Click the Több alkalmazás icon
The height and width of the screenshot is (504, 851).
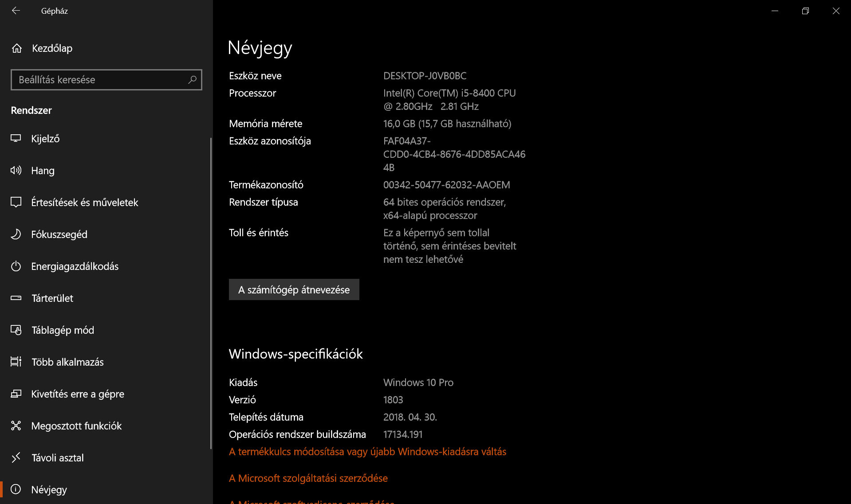click(x=16, y=362)
